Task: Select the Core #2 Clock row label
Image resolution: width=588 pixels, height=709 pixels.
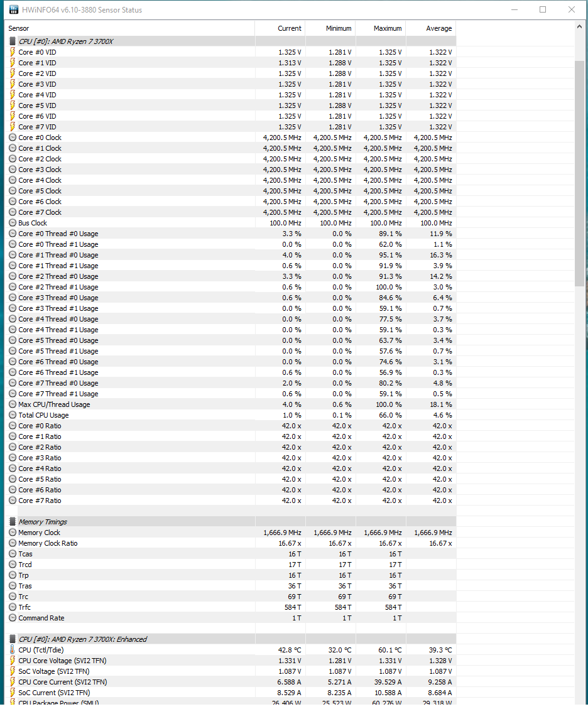Action: pyautogui.click(x=40, y=159)
